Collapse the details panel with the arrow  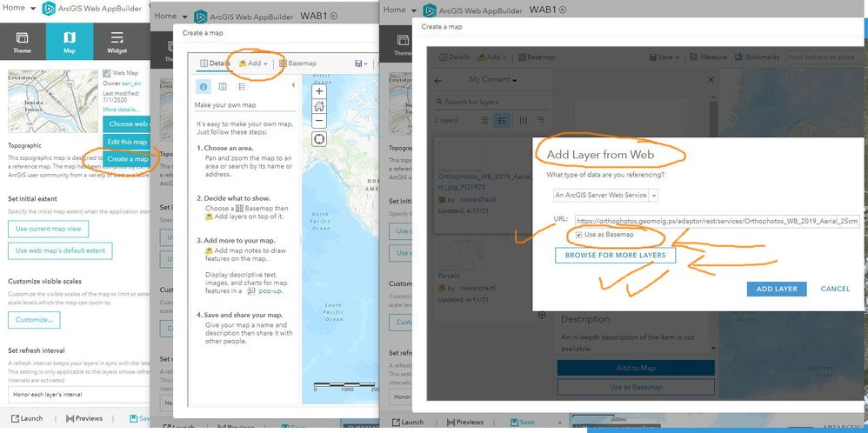pos(293,85)
